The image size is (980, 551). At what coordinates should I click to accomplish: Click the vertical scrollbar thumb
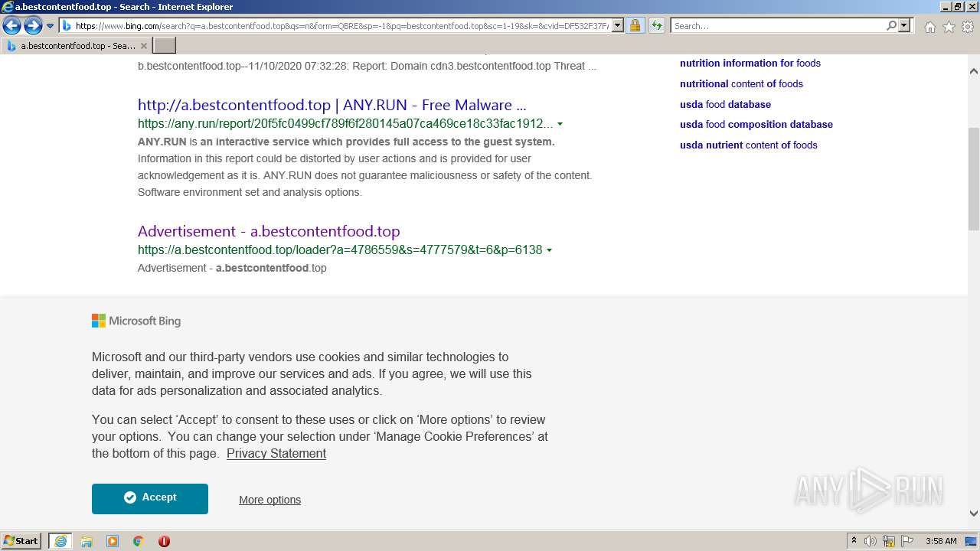974,178
